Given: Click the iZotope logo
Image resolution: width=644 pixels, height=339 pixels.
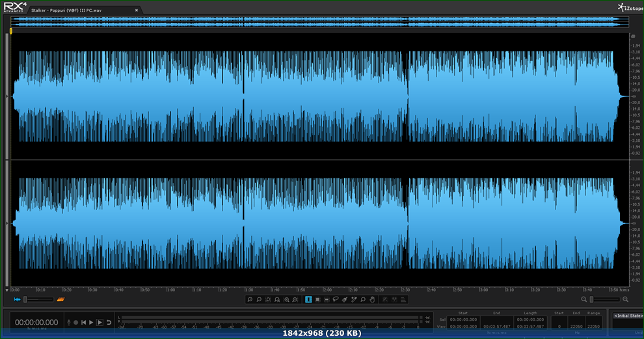Looking at the screenshot, I should tap(631, 7).
